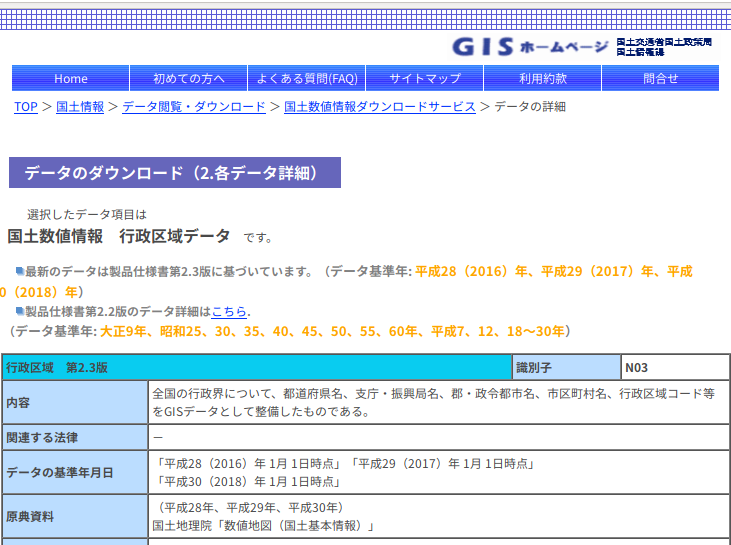The height and width of the screenshot is (545, 731).
Task: Click the 関連する法律 row label
Action: (x=75, y=437)
